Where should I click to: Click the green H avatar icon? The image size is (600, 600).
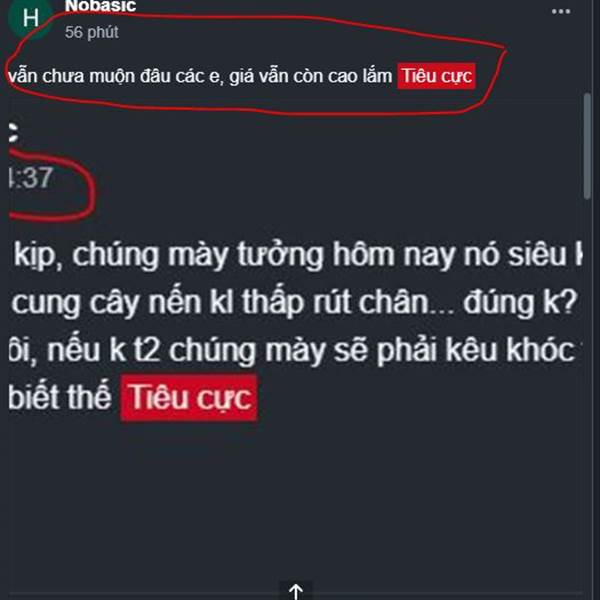coord(30,18)
